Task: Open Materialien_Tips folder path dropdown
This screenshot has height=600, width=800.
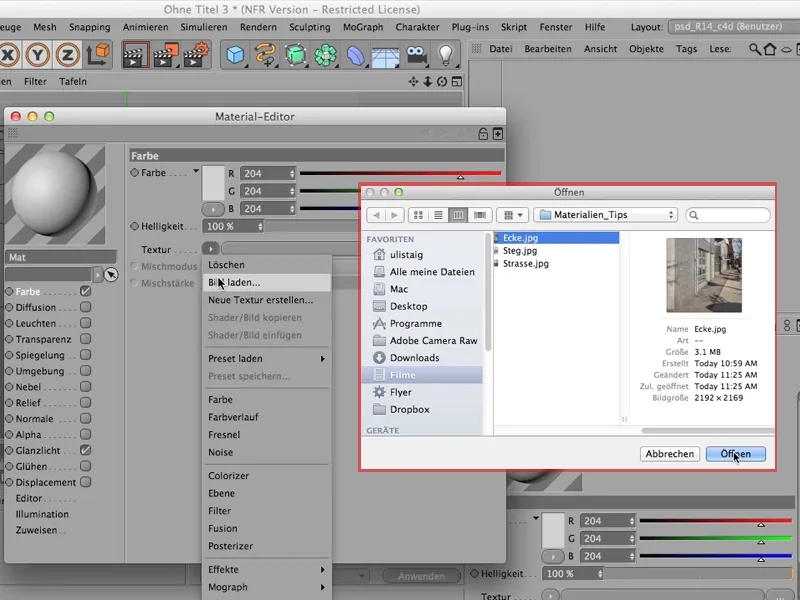Action: click(x=605, y=215)
